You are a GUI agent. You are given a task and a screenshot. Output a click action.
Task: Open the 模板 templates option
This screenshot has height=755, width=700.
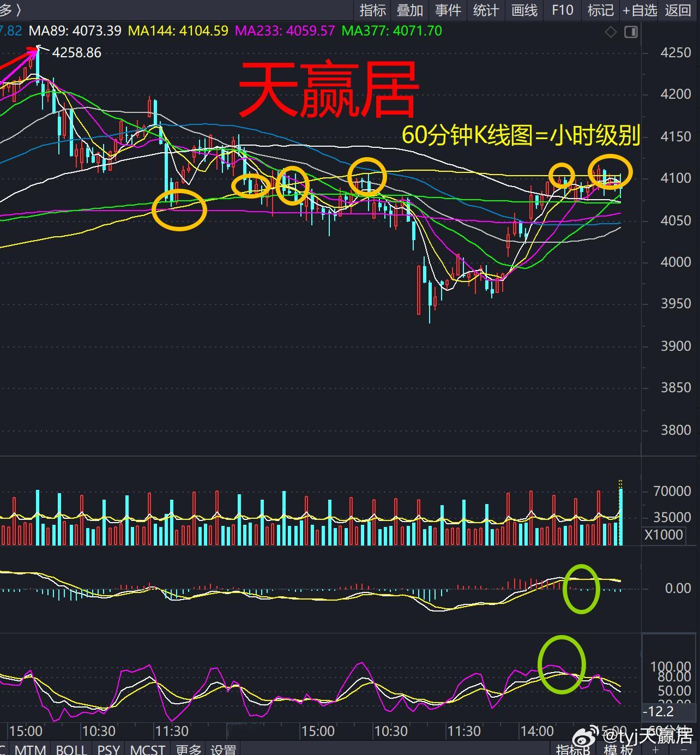pos(619,750)
